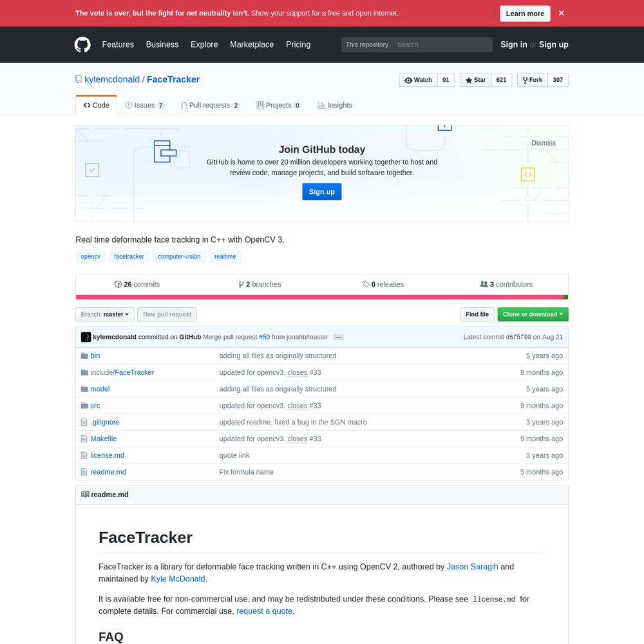The height and width of the screenshot is (644, 644).
Task: Open Business in top navigation
Action: (x=162, y=44)
